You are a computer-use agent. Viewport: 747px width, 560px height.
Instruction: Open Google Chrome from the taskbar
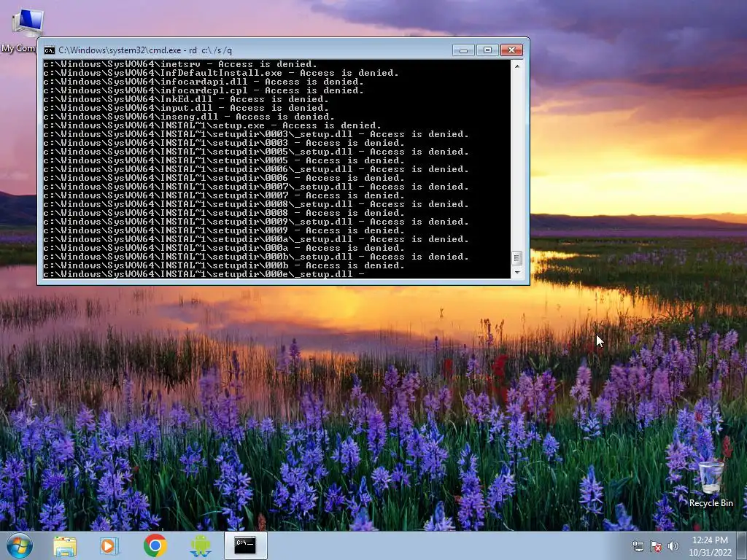(155, 545)
